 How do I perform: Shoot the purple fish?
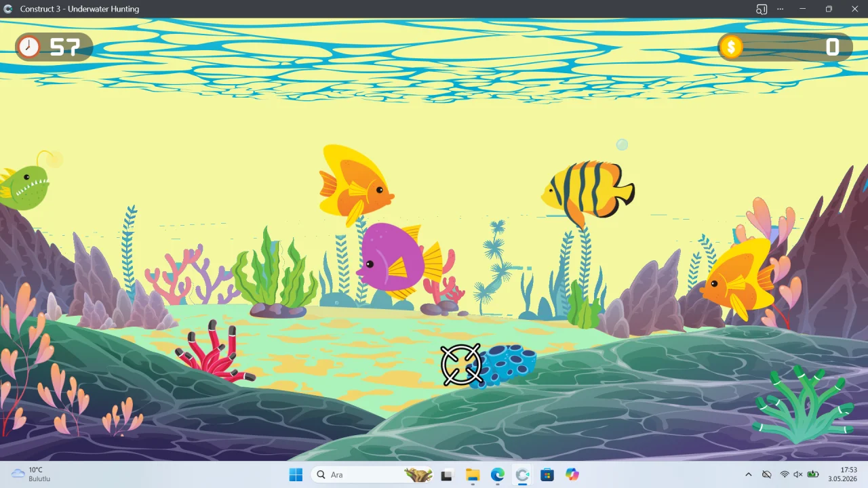(398, 261)
